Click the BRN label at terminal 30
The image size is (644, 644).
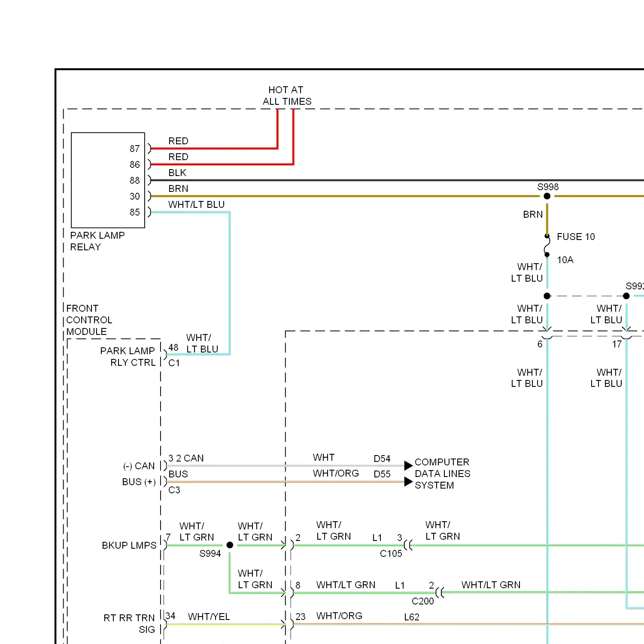[178, 188]
